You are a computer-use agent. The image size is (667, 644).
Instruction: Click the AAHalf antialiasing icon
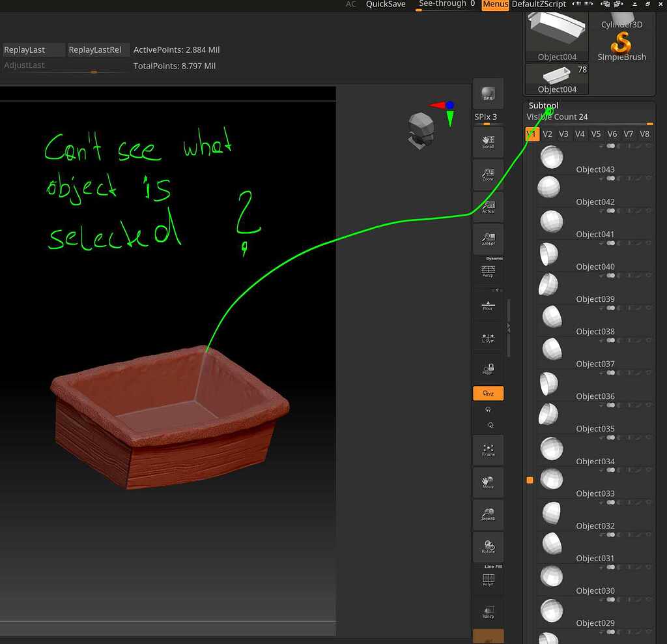(488, 239)
